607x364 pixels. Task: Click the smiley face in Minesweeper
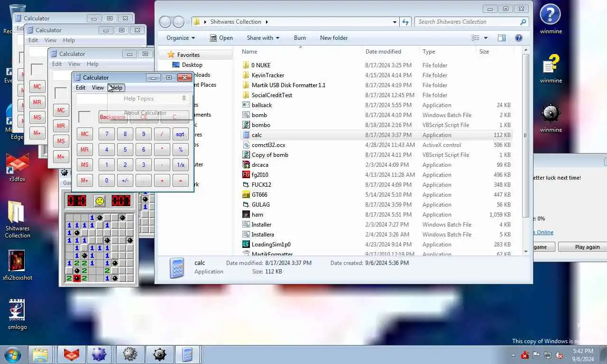tap(100, 201)
